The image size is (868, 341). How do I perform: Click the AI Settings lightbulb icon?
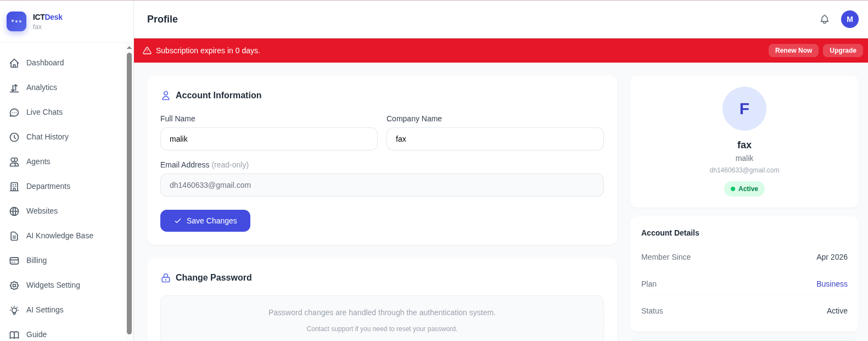tap(14, 310)
